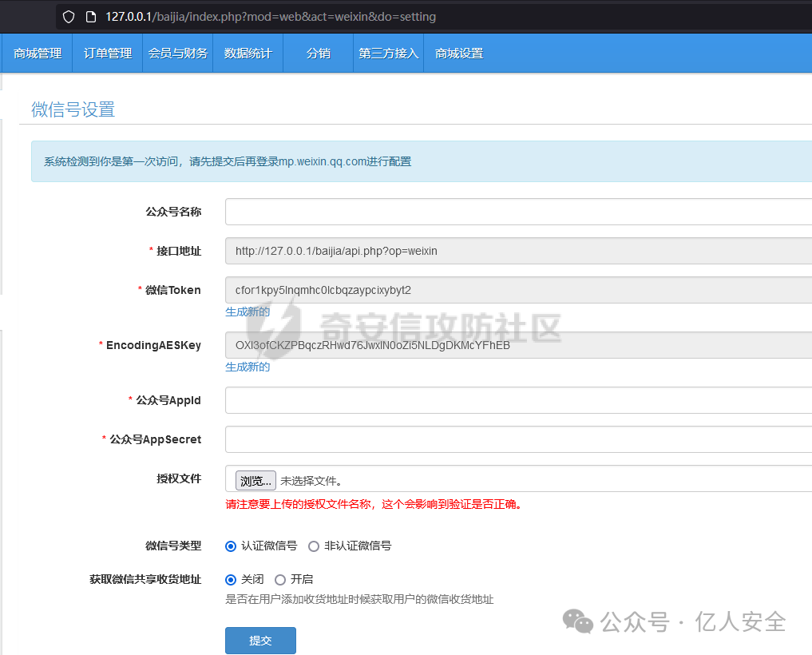812x655 pixels.
Task: Click the 提交 submit button
Action: (260, 641)
